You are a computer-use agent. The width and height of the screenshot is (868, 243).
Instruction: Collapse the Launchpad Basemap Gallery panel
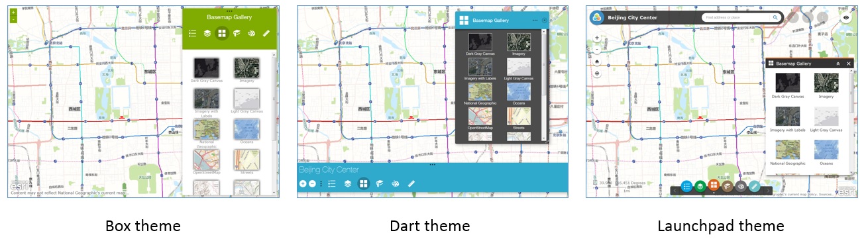click(838, 64)
